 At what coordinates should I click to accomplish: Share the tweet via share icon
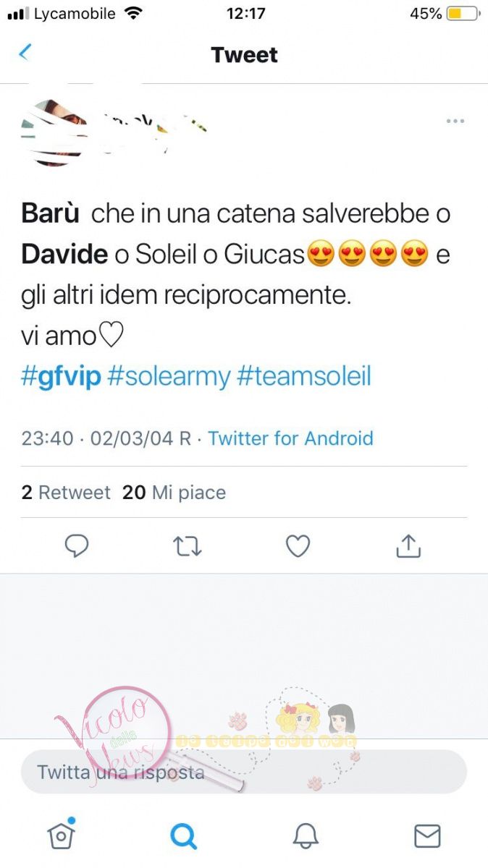pyautogui.click(x=408, y=546)
